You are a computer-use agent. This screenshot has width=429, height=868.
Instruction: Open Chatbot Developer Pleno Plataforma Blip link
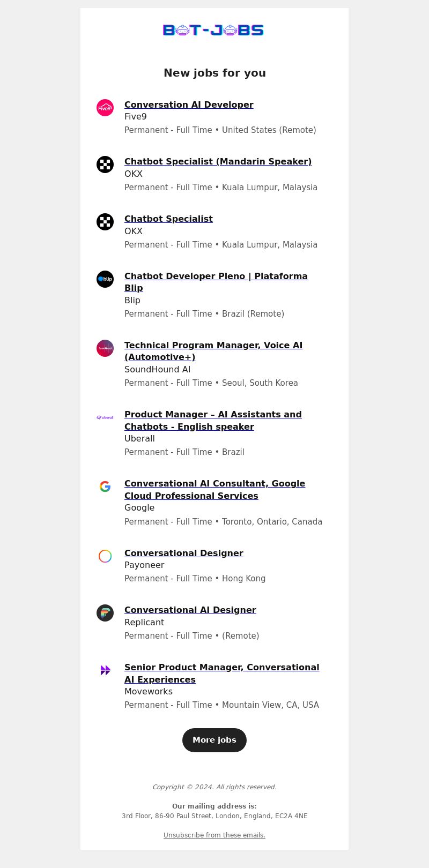(x=216, y=282)
